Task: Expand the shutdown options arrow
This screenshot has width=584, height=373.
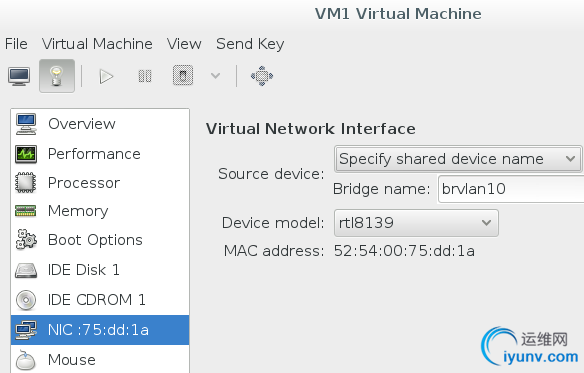Action: pyautogui.click(x=215, y=76)
